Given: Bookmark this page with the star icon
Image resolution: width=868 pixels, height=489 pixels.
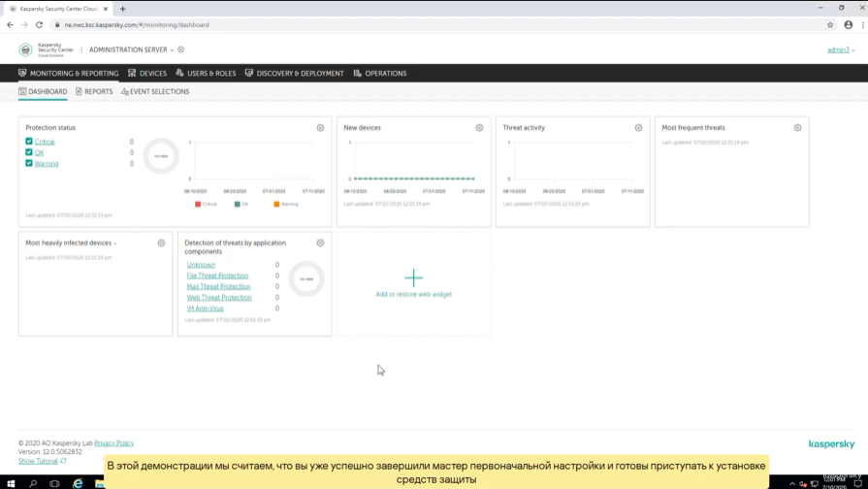Looking at the screenshot, I should (x=830, y=25).
